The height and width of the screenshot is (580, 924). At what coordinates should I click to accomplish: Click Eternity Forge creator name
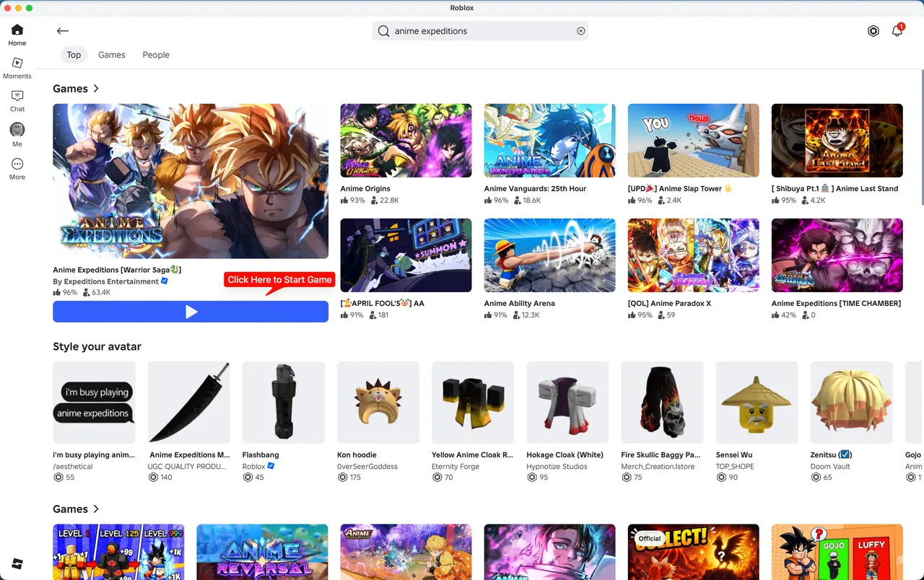pos(456,466)
